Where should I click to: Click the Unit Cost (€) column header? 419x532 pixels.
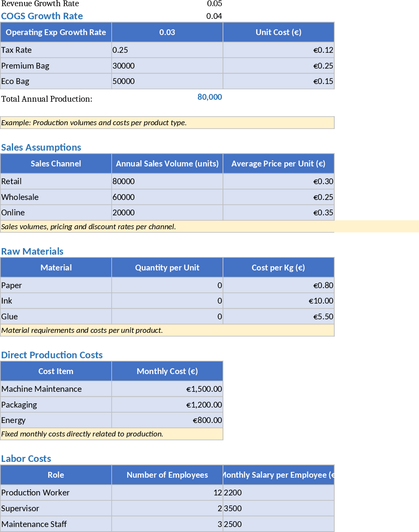point(278,32)
